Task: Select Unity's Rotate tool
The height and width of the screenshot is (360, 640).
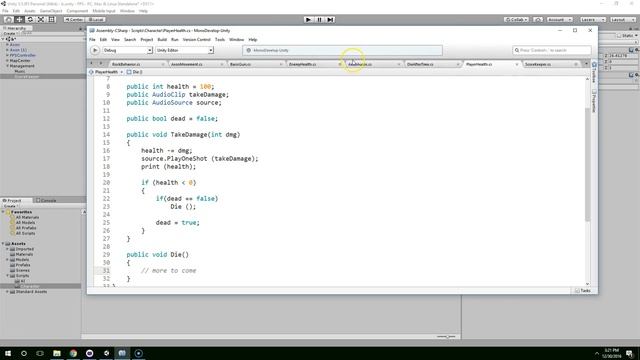Action: click(30, 20)
